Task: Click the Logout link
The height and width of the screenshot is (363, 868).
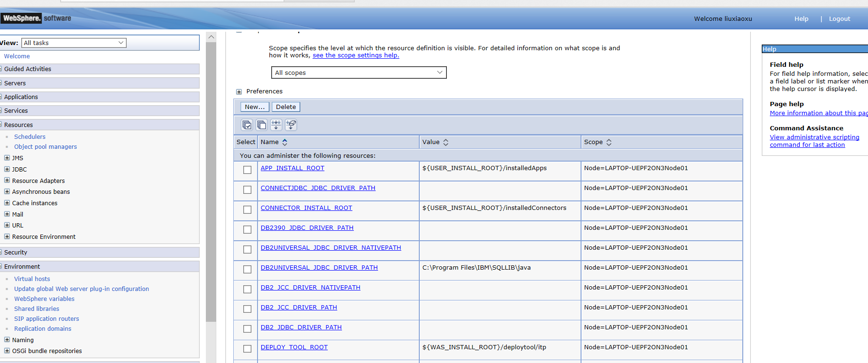Action: click(840, 19)
